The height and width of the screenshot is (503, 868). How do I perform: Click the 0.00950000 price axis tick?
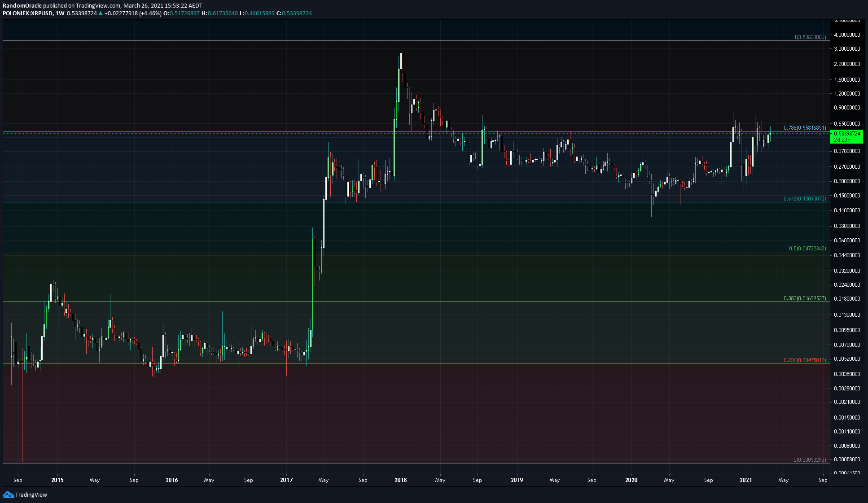847,330
